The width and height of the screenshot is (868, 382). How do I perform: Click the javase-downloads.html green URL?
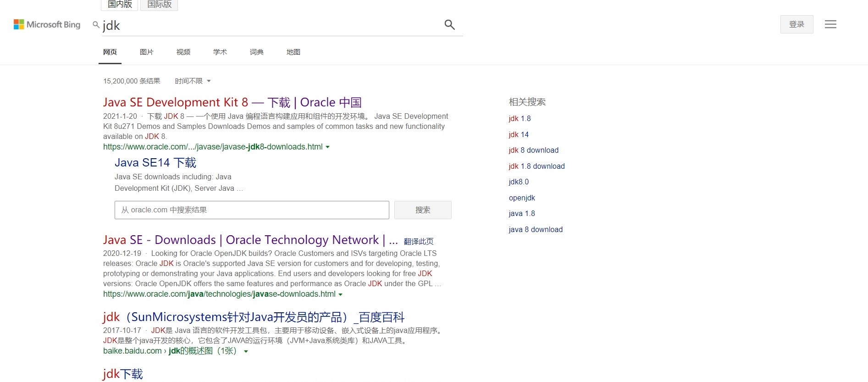click(219, 294)
